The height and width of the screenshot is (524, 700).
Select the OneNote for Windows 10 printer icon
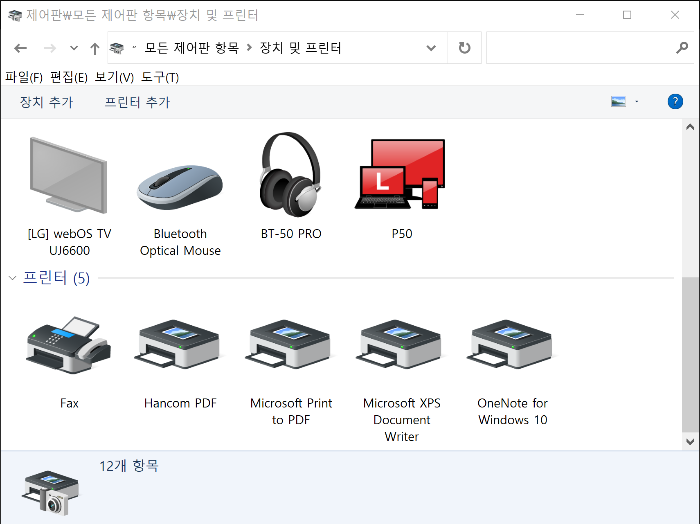pos(512,344)
